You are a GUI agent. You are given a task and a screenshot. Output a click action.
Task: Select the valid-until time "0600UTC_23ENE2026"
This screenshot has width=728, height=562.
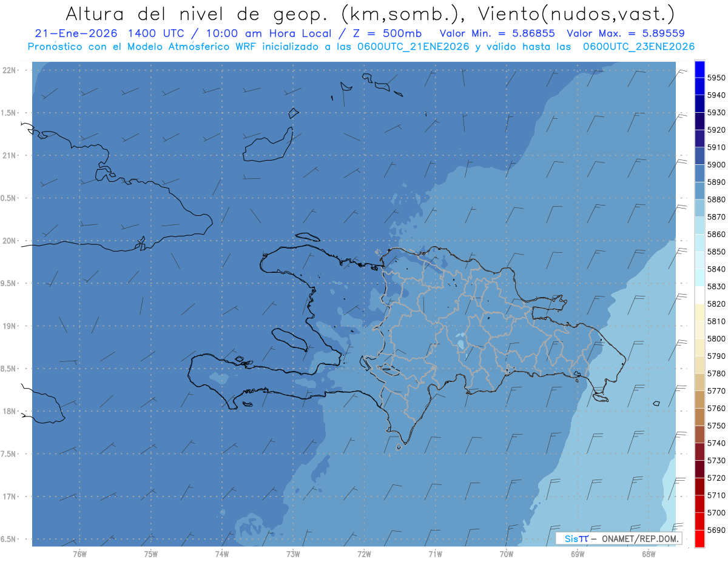[x=639, y=47]
